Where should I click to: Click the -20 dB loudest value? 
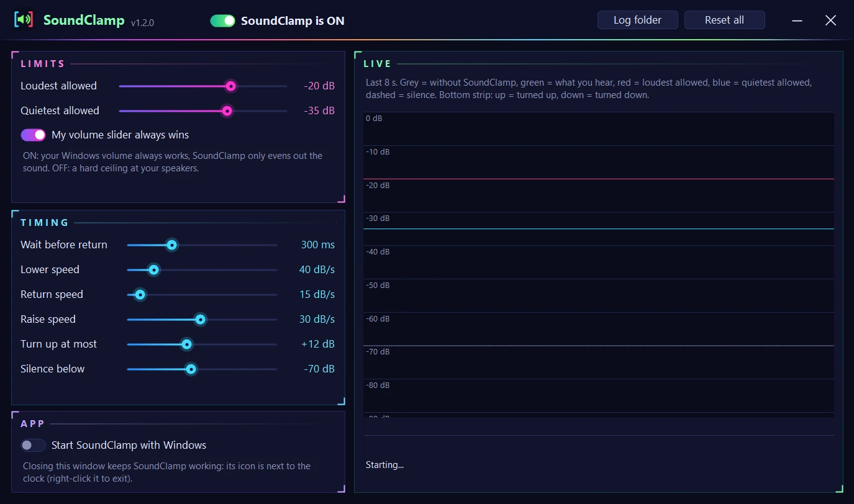pyautogui.click(x=319, y=86)
